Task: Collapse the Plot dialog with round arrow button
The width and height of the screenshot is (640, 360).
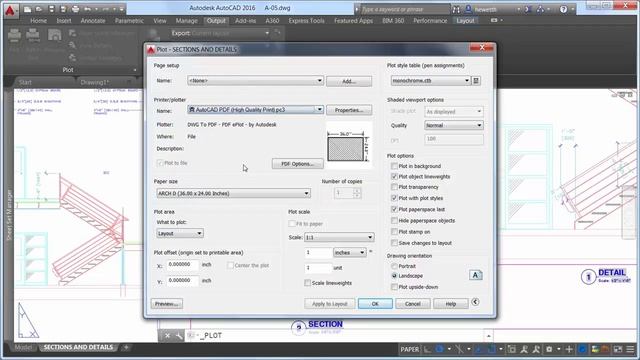Action: tap(475, 302)
